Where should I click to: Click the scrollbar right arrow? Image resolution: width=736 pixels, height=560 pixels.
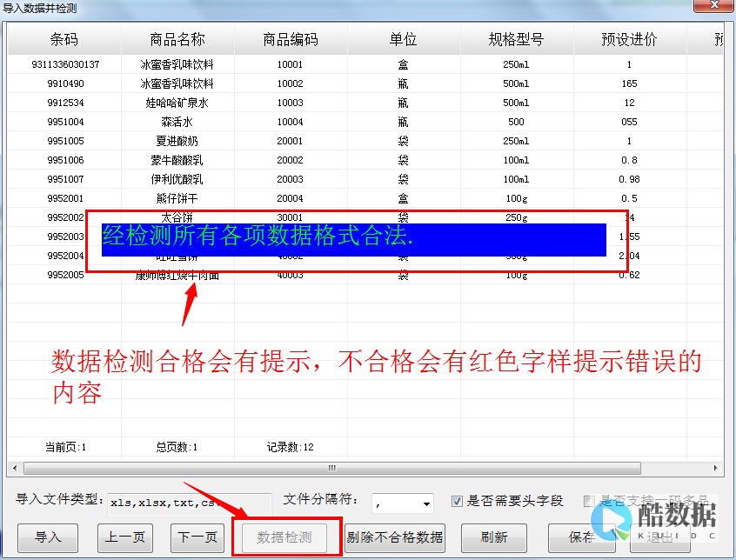tap(715, 468)
